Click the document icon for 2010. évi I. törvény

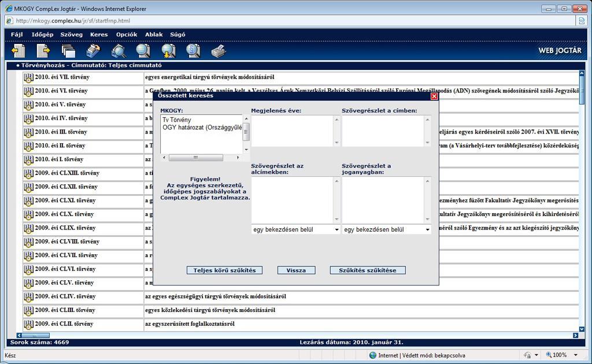tap(28, 160)
